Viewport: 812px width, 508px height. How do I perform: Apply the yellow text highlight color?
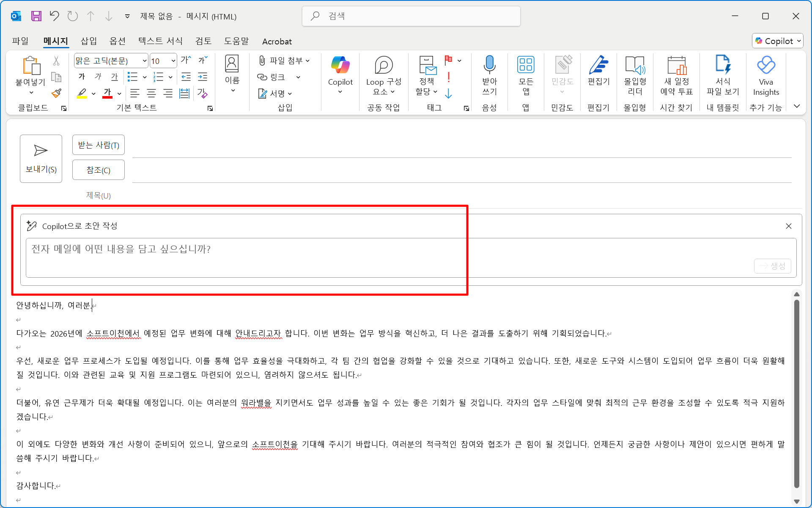[82, 94]
